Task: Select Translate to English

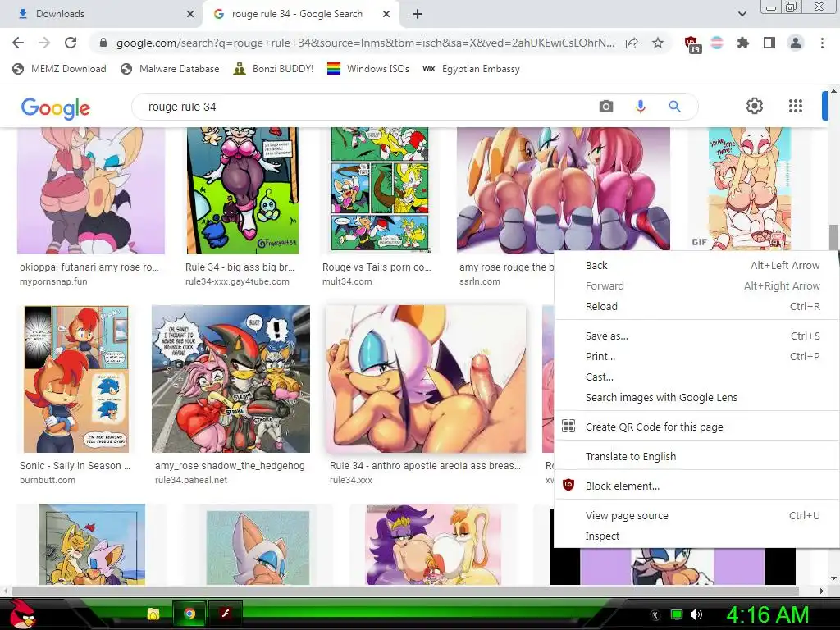Action: (697, 456)
